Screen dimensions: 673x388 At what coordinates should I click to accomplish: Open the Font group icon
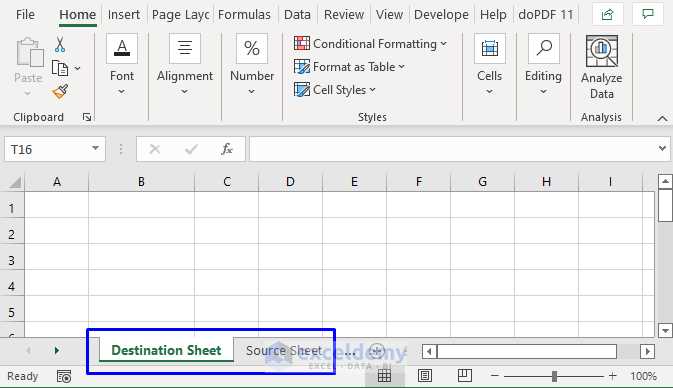coord(122,48)
